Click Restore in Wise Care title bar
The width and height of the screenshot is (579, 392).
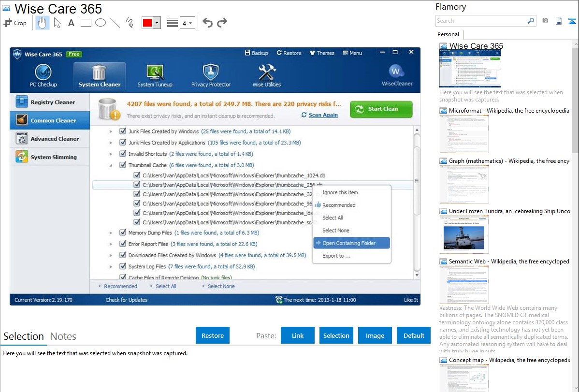click(289, 53)
